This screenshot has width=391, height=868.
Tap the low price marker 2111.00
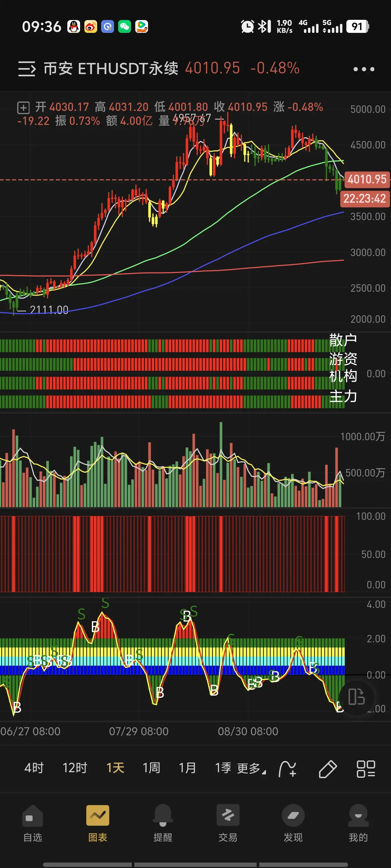49,310
